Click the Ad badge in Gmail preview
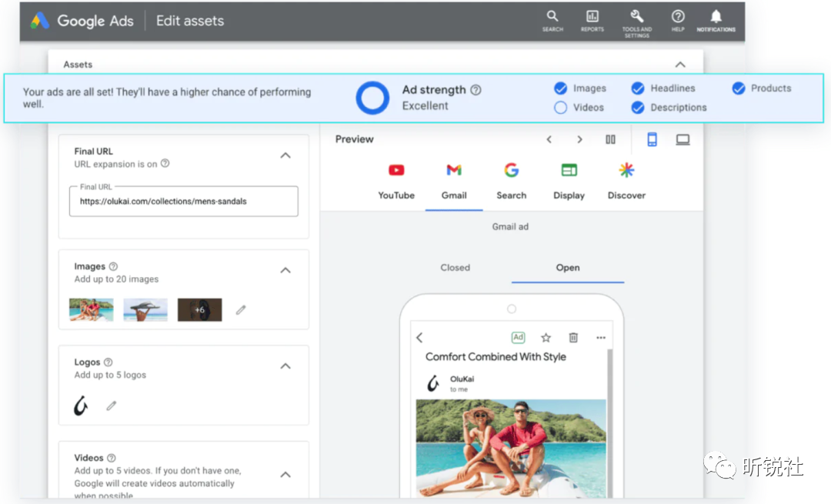Screen dimensions: 831x504 point(518,337)
